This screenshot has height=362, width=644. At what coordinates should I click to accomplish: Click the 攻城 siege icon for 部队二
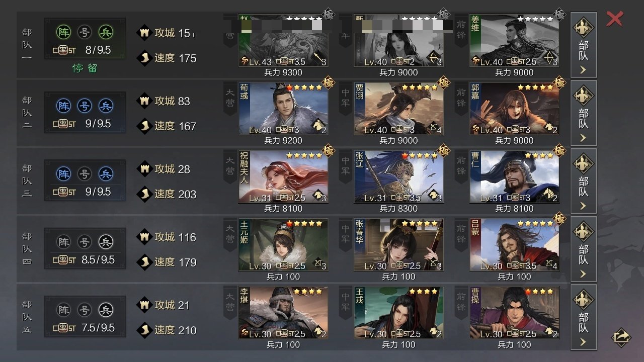point(145,101)
